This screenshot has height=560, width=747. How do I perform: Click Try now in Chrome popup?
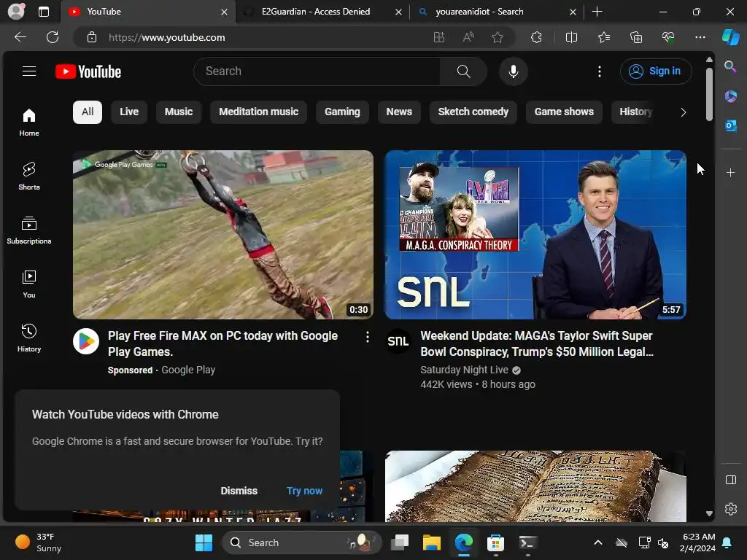point(304,491)
